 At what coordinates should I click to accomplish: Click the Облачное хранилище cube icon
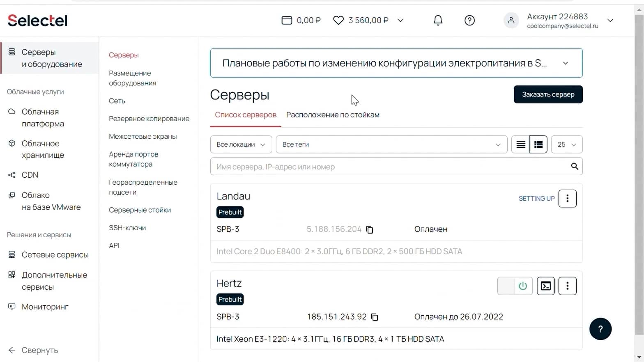pos(12,143)
